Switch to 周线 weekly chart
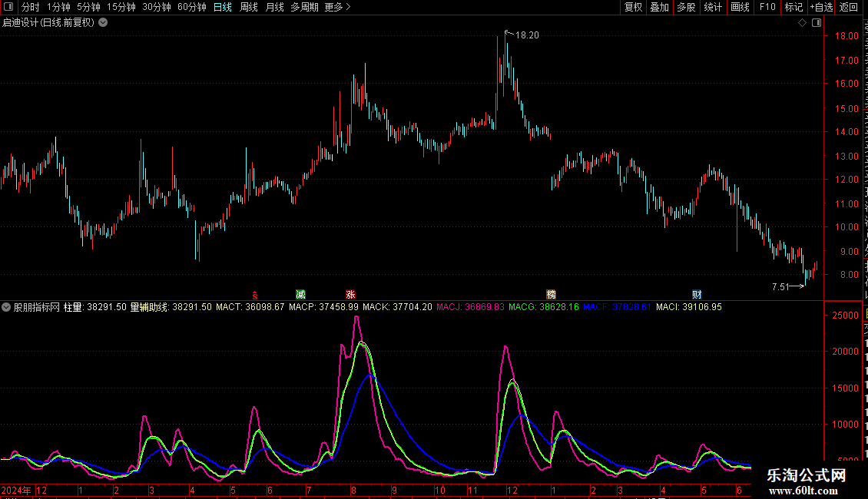This screenshot has height=499, width=868. click(249, 7)
